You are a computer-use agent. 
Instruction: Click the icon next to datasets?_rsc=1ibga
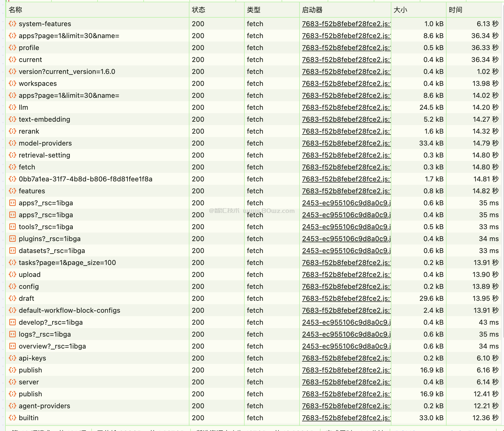click(x=12, y=251)
